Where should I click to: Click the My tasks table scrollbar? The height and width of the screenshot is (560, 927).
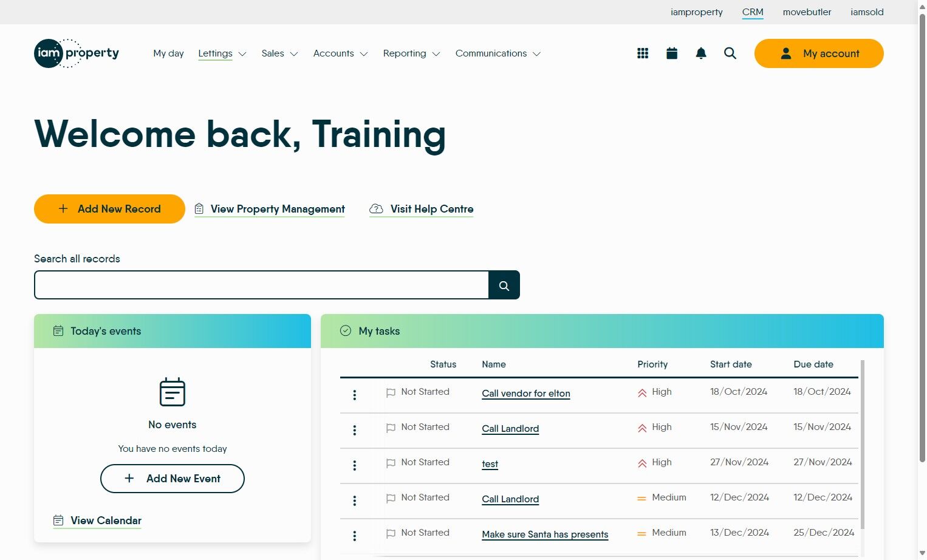pyautogui.click(x=863, y=443)
